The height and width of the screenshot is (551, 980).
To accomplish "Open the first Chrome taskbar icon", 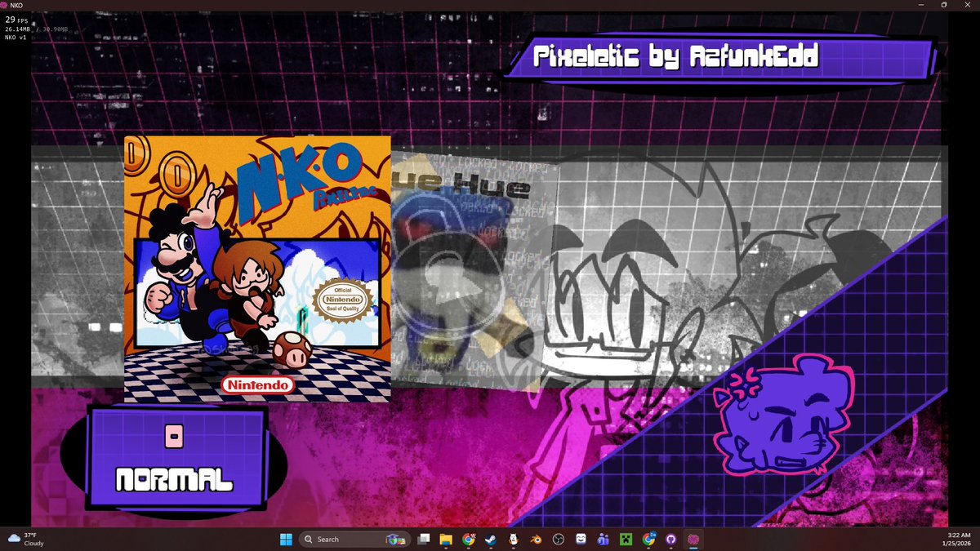I will click(x=469, y=540).
